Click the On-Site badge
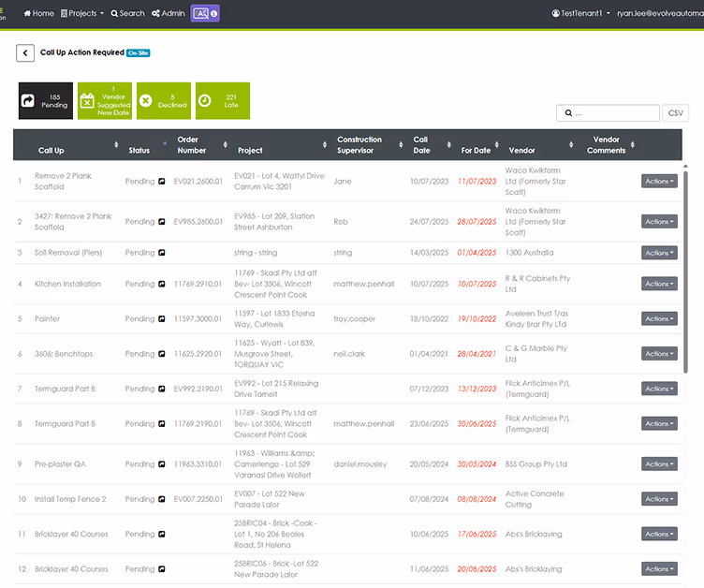This screenshot has width=704, height=588. (139, 53)
